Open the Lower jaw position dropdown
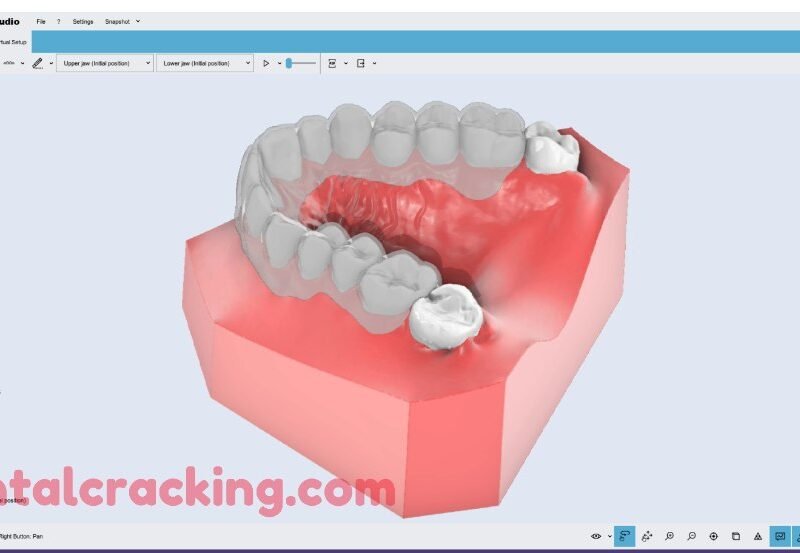This screenshot has height=553, width=800. (205, 63)
